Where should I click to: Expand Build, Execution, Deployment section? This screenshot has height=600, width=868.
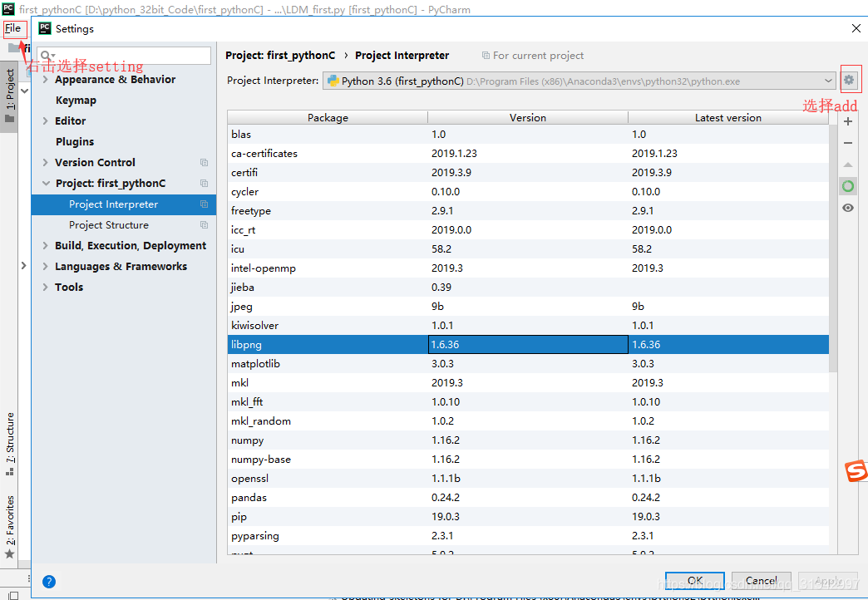pos(46,245)
